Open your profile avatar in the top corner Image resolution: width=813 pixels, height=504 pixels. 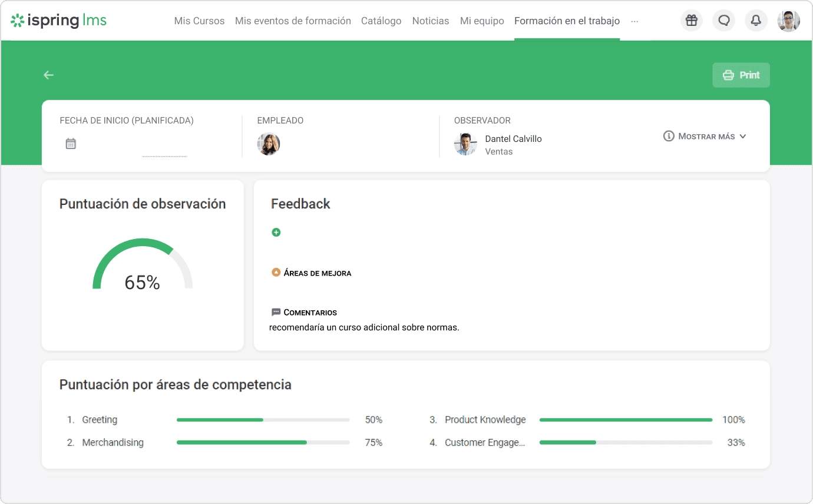point(788,19)
